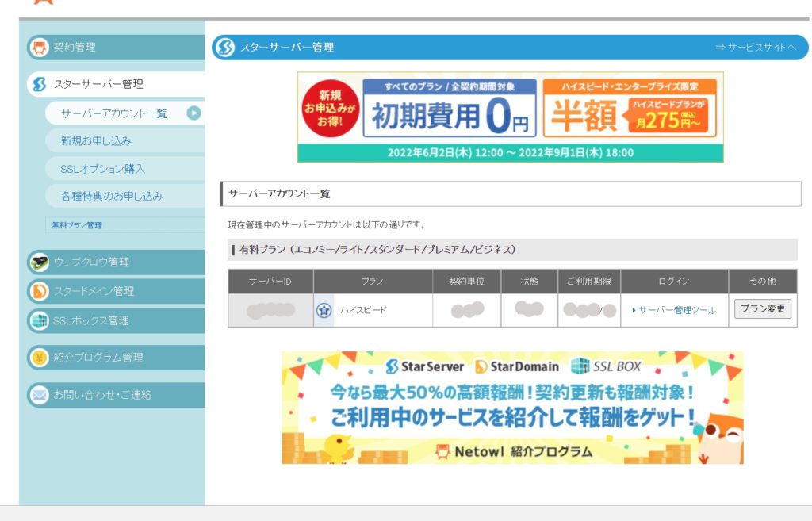Open the 無料プラン管理 link

click(x=77, y=225)
